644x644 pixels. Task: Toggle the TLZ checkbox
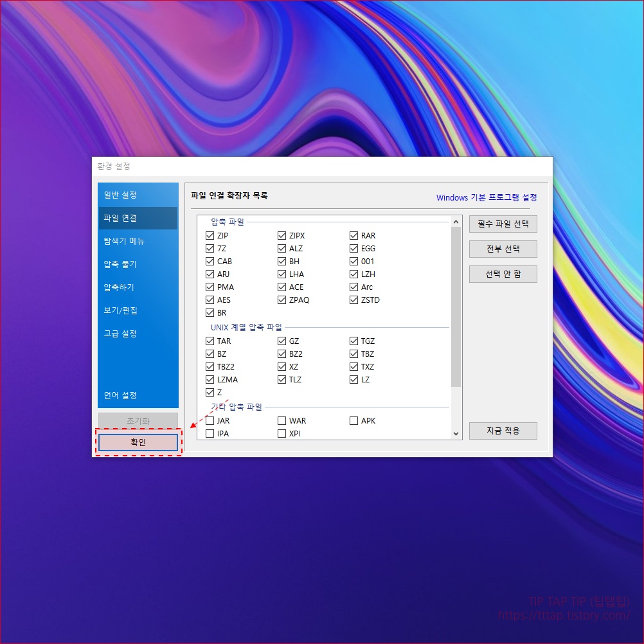(282, 379)
